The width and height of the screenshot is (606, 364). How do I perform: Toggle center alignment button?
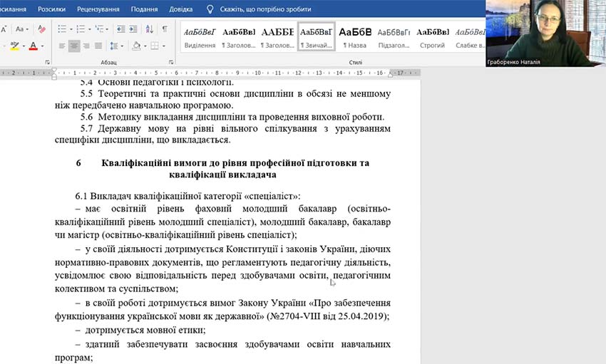[73, 46]
